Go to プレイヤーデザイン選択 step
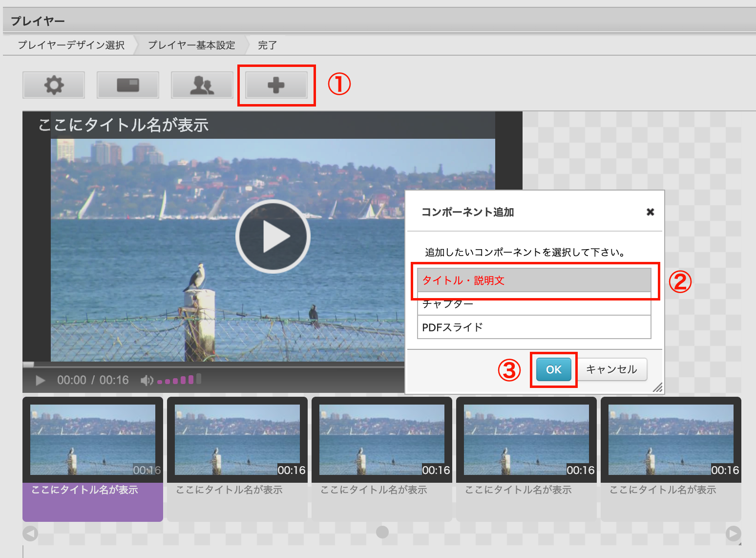The image size is (756, 558). pyautogui.click(x=71, y=45)
